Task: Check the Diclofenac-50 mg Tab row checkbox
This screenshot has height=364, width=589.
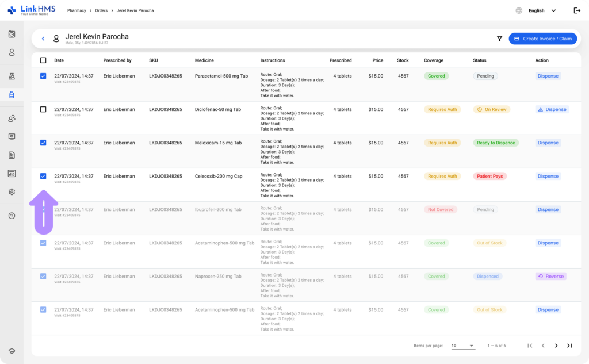Action: (x=43, y=109)
